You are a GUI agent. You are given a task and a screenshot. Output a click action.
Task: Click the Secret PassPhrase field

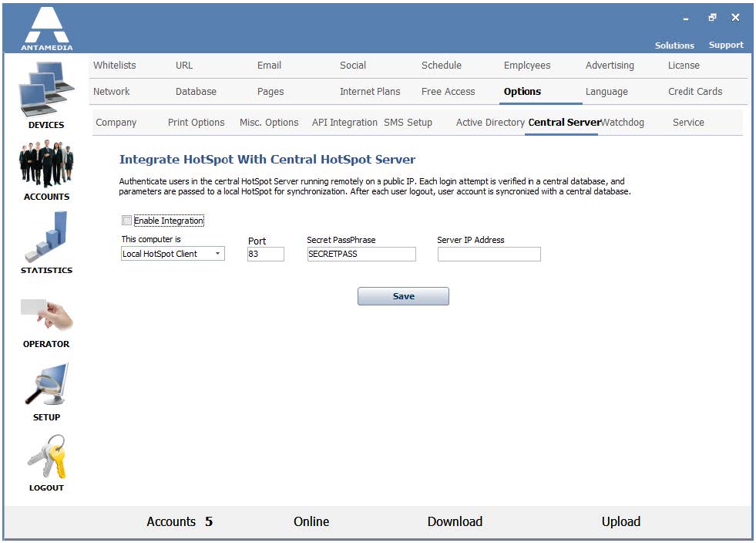361,254
